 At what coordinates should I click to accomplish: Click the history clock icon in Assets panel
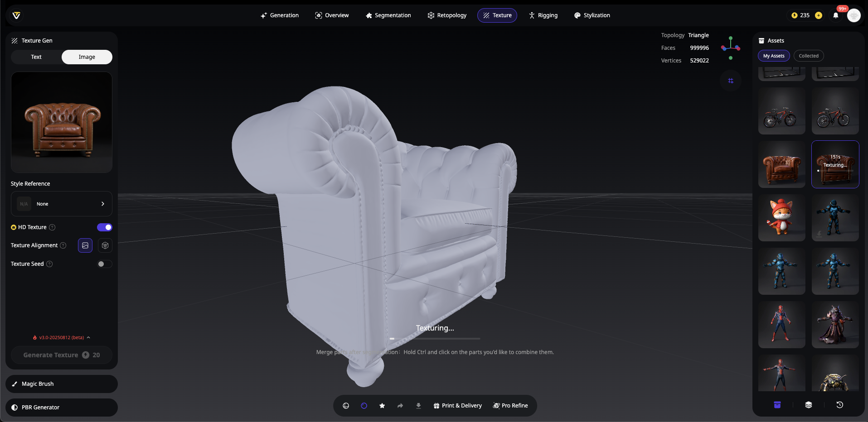pos(839,405)
